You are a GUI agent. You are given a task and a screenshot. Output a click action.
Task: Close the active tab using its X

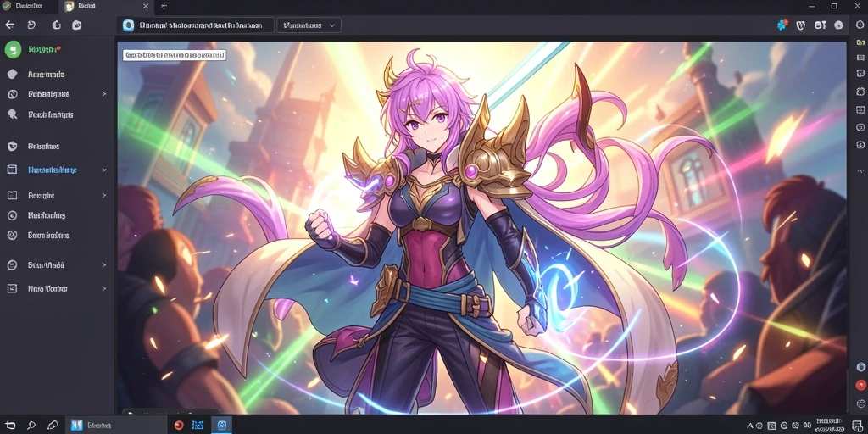click(146, 7)
